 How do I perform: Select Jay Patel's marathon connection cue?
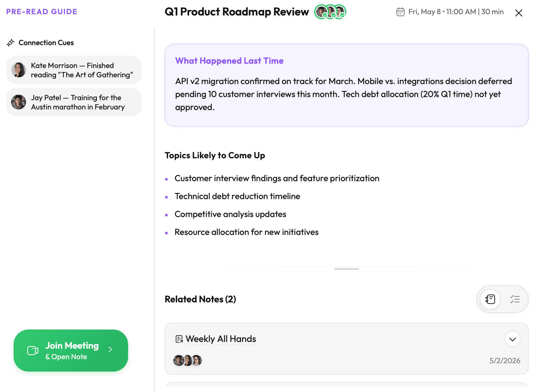pyautogui.click(x=74, y=102)
